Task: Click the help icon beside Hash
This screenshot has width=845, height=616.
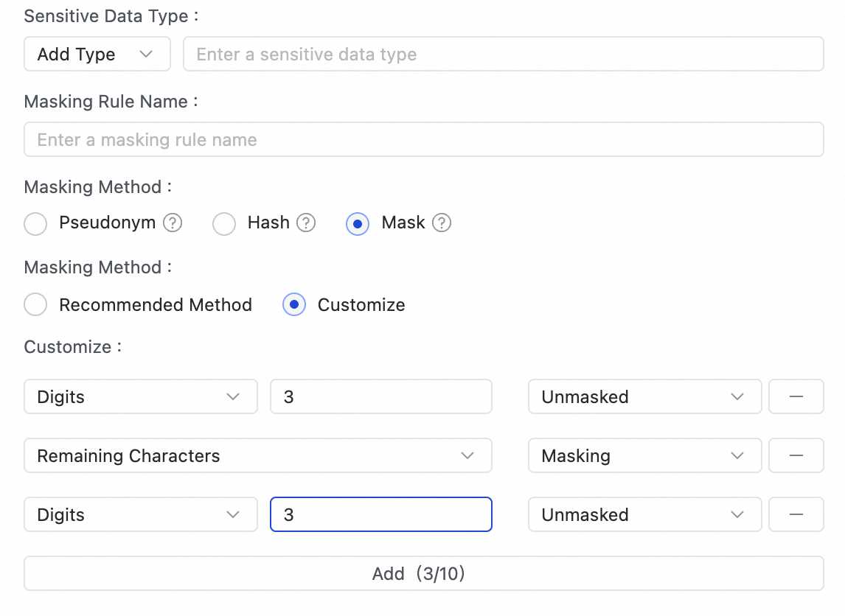Action: (x=306, y=223)
